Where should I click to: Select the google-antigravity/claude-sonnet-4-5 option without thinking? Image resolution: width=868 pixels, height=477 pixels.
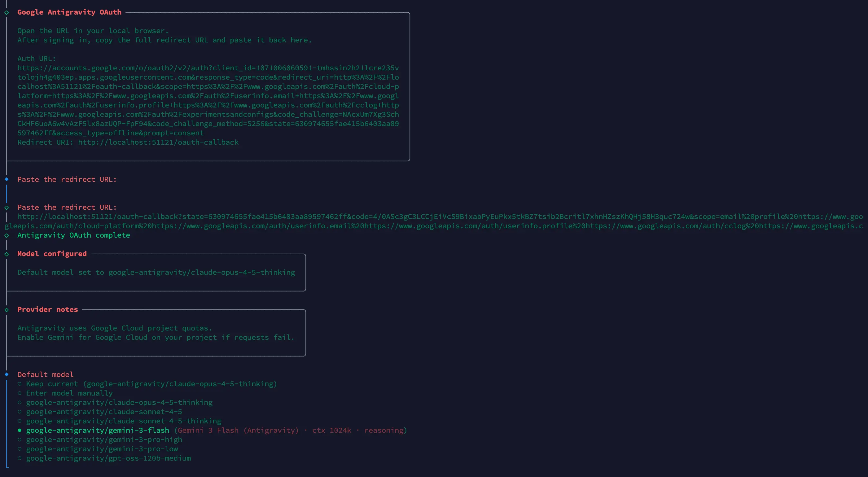tap(100, 412)
